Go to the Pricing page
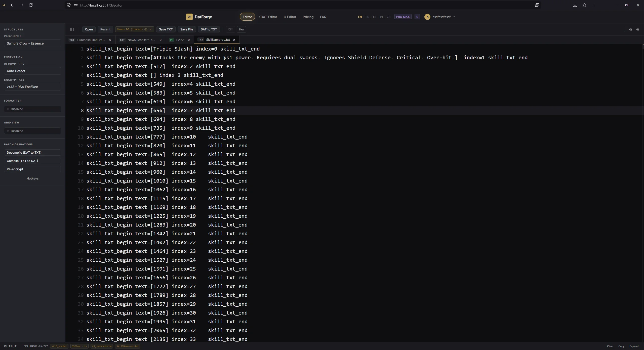This screenshot has width=644, height=350. click(x=308, y=17)
